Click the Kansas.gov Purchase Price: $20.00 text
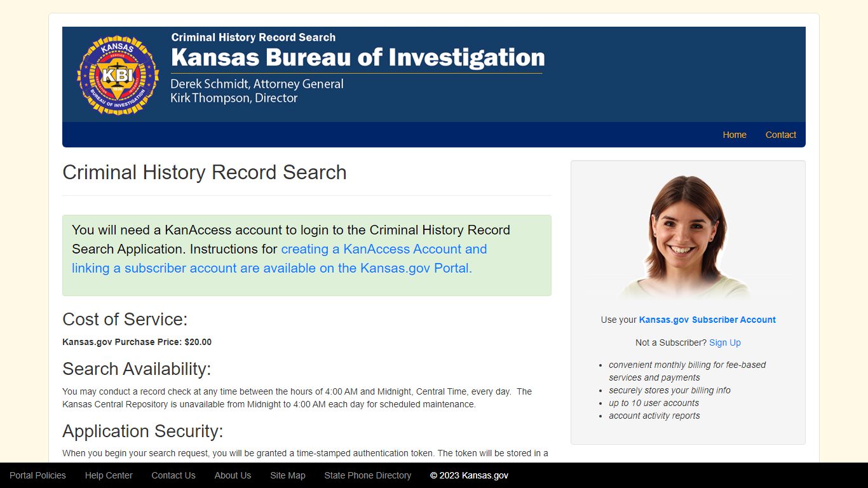Image resolution: width=868 pixels, height=488 pixels. click(x=137, y=342)
